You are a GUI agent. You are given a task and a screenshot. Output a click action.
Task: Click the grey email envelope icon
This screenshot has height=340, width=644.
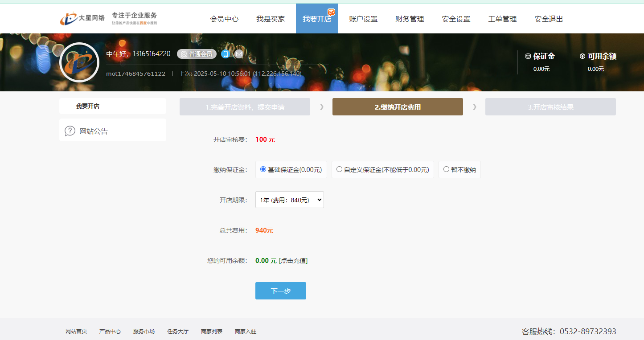click(x=239, y=54)
